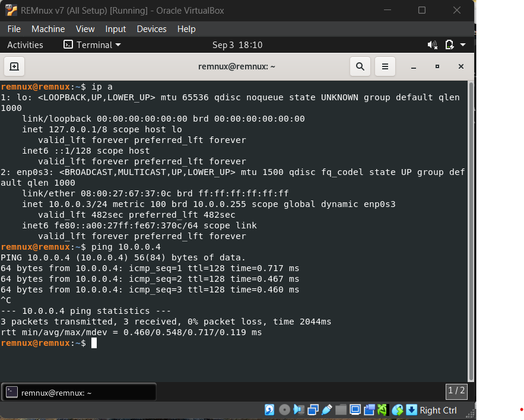Image resolution: width=524 pixels, height=420 pixels.
Task: Click the terminal window title remnux@remnux: ~
Action: click(x=237, y=66)
